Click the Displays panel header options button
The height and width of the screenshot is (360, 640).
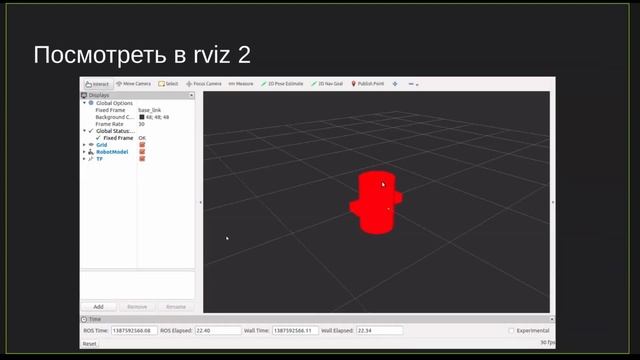tap(191, 95)
